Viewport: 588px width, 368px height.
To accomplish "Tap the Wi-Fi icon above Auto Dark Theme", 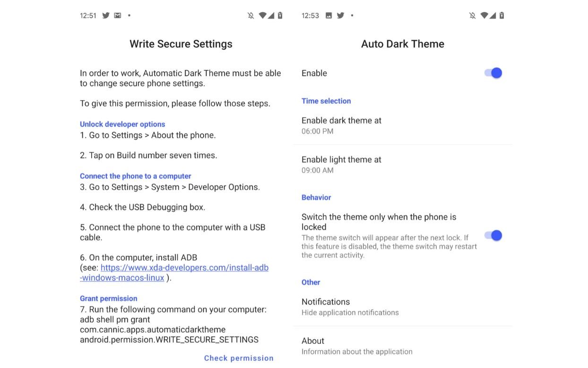I will coord(484,16).
